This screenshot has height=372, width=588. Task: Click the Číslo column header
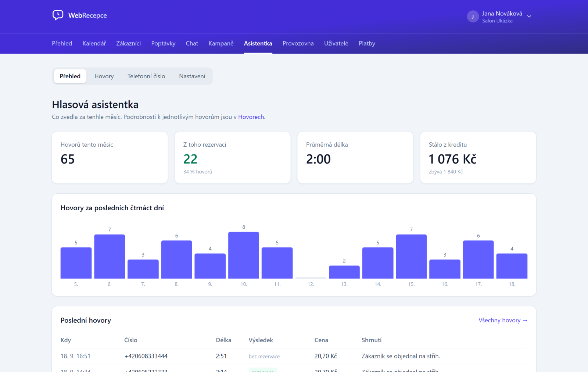click(131, 340)
